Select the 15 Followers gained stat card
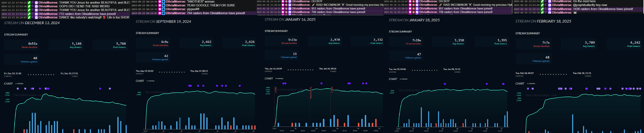 tap(282, 55)
